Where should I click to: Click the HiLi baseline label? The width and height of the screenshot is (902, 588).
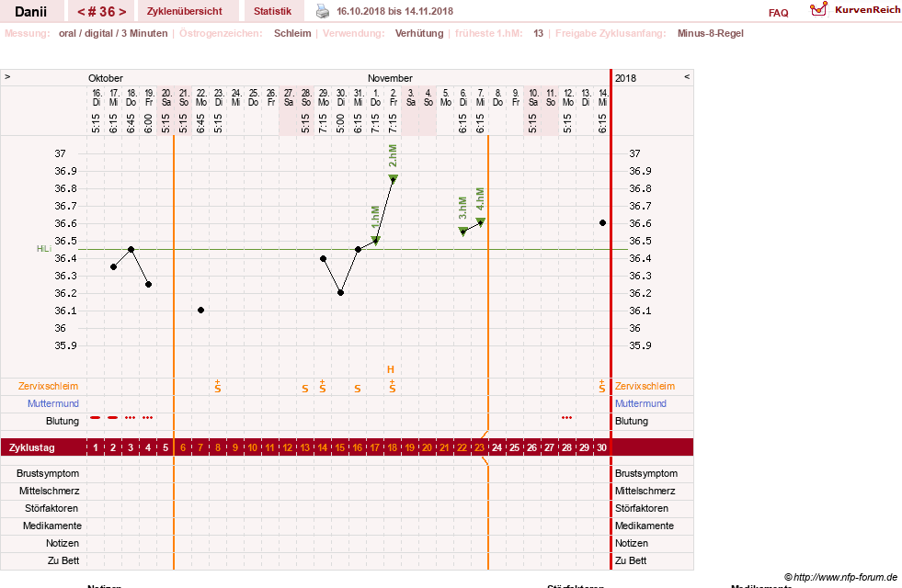tap(44, 249)
